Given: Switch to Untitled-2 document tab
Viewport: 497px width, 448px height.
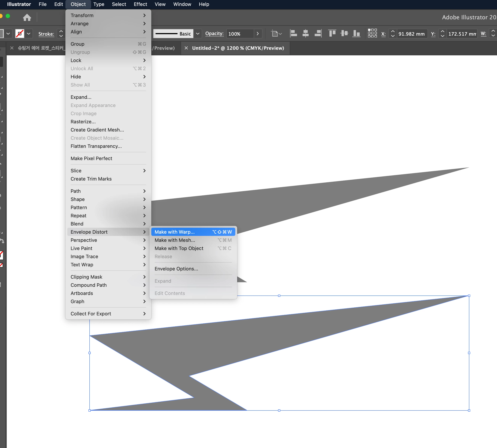Looking at the screenshot, I should tap(238, 48).
